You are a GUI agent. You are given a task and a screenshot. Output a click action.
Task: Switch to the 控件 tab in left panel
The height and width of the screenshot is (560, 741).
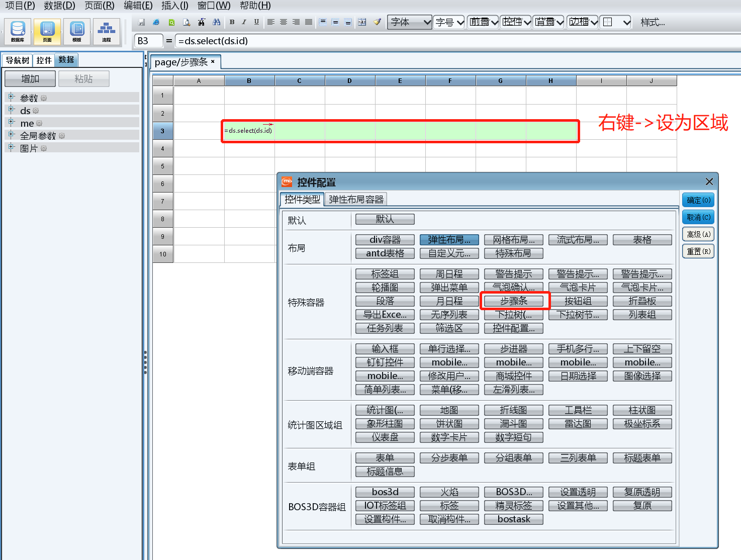(x=44, y=60)
